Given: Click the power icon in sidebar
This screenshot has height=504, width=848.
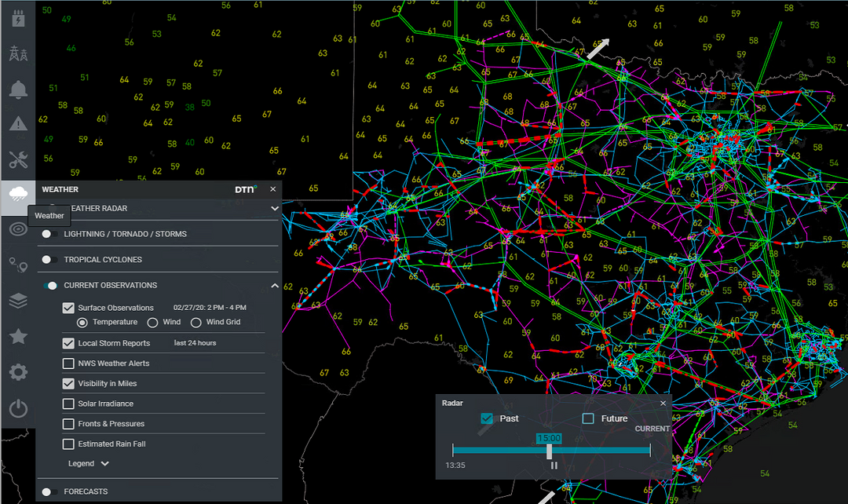Looking at the screenshot, I should pyautogui.click(x=17, y=408).
